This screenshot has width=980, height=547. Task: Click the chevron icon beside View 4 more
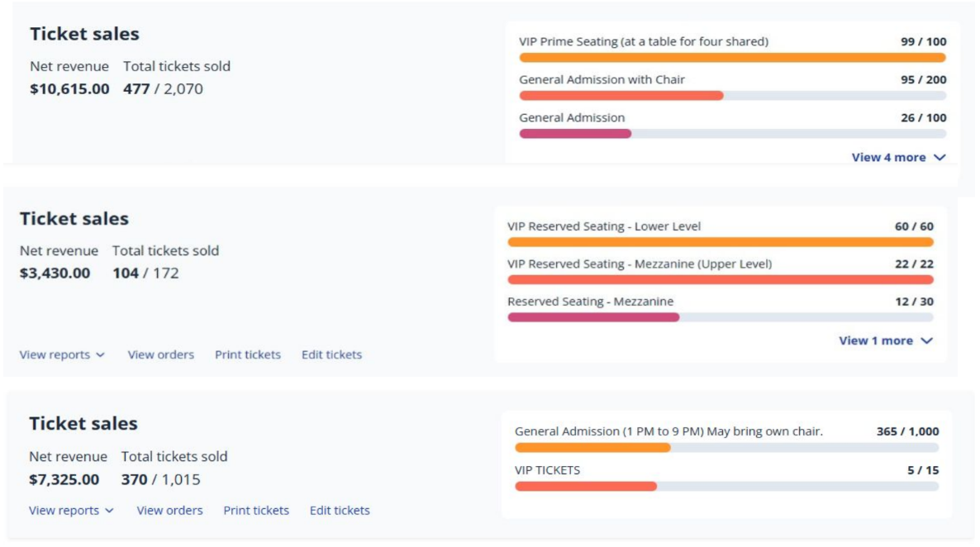point(940,158)
